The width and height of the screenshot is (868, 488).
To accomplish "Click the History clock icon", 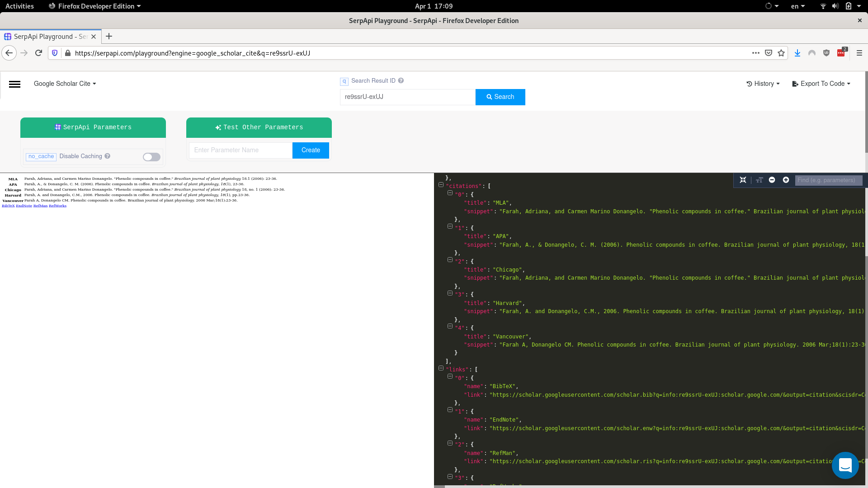I will pos(749,84).
